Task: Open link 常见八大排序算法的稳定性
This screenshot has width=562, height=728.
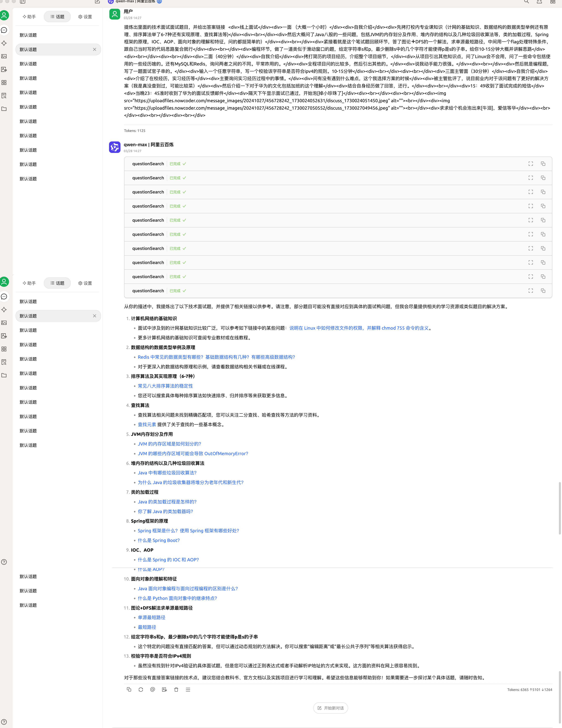Action: point(165,386)
